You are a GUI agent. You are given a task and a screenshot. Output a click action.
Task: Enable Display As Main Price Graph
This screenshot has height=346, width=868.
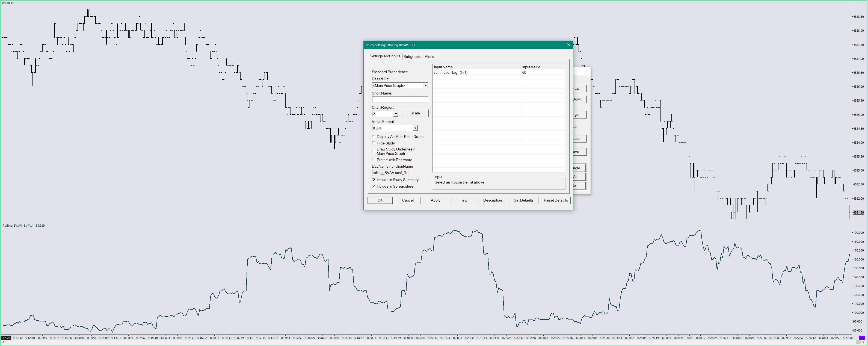[373, 137]
